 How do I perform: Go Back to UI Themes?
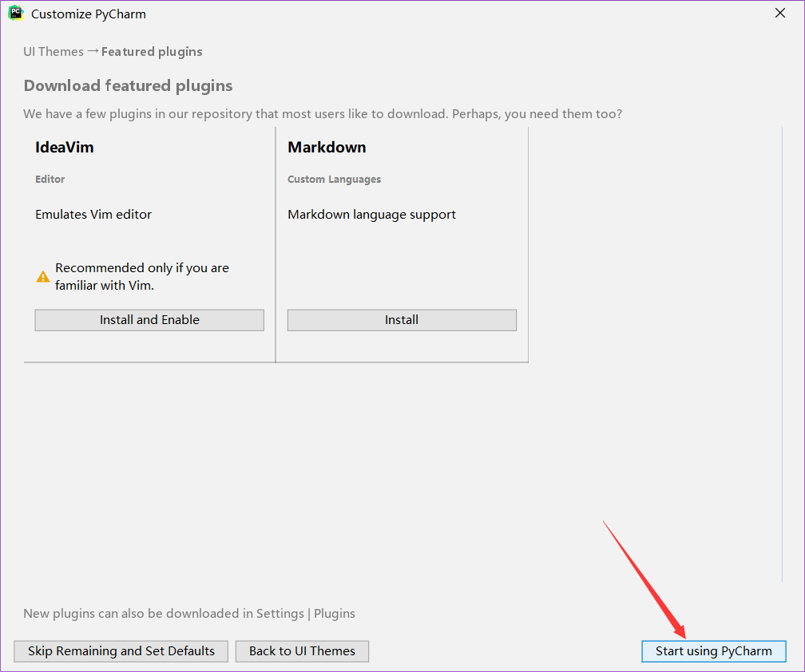tap(302, 651)
